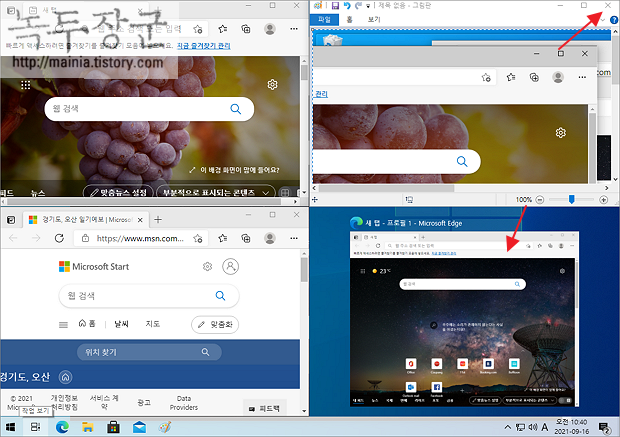The height and width of the screenshot is (437, 620).
Task: Select the 뉴스 tab on the new tab page
Action: (38, 193)
